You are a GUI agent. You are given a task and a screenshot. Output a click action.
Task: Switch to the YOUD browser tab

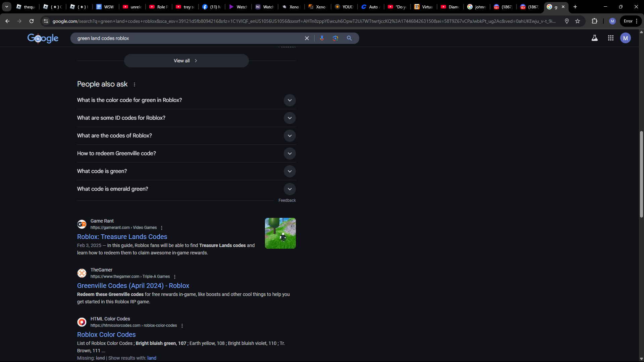pos(344,7)
